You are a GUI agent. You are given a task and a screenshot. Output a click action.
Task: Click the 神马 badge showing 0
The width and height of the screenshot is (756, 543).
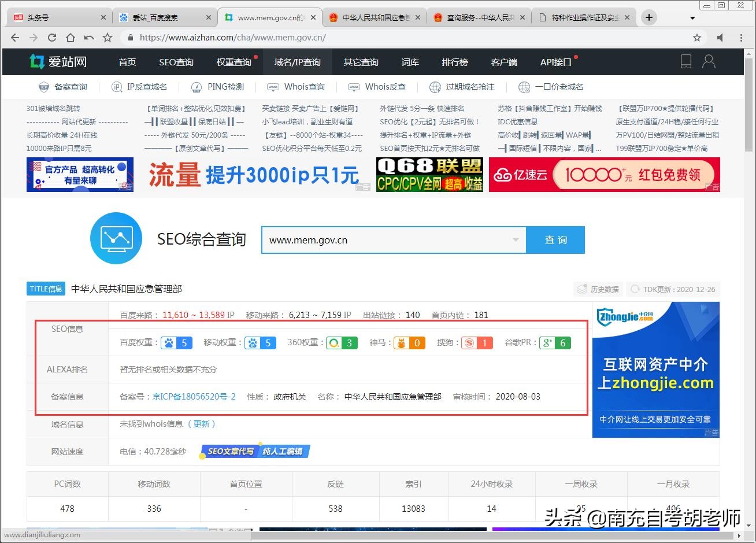tap(410, 343)
